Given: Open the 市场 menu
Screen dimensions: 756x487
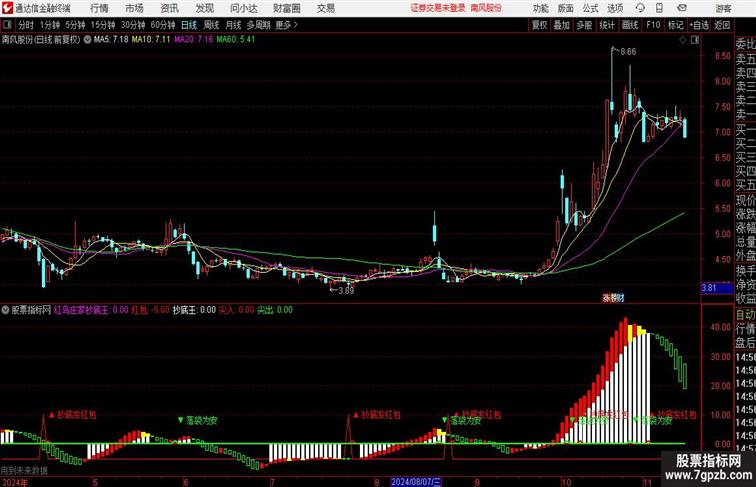Looking at the screenshot, I should click(134, 8).
